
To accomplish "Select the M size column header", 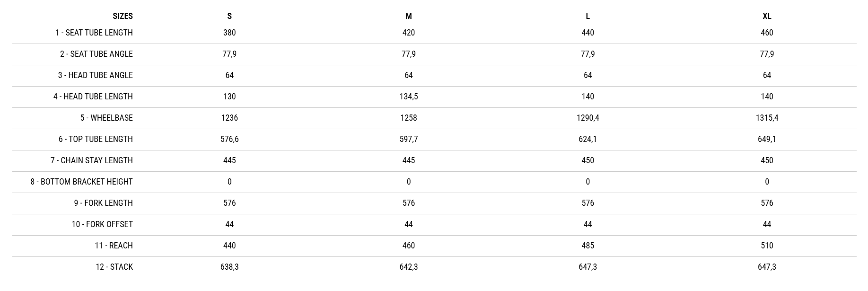I will [409, 16].
